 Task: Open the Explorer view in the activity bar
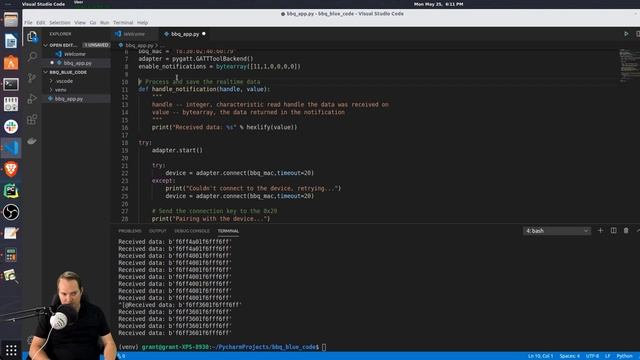point(32,37)
